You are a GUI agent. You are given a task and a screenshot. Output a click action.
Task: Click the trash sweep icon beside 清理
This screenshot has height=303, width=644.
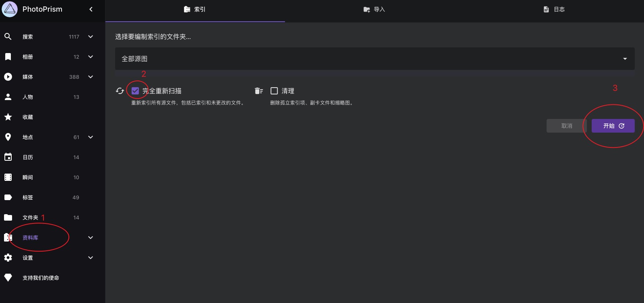coord(259,91)
